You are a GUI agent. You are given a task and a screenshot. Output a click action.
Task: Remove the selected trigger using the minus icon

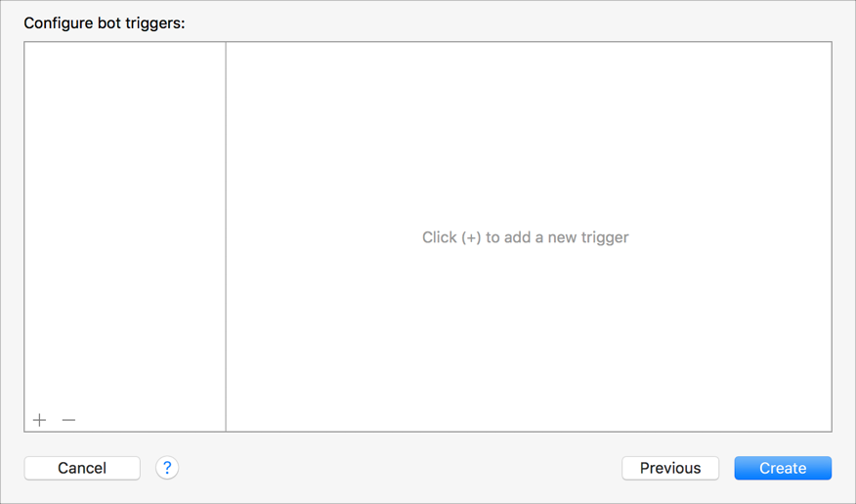68,420
